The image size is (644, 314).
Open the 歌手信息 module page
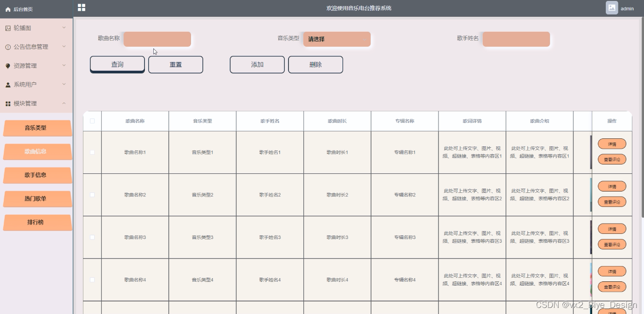[x=38, y=175]
